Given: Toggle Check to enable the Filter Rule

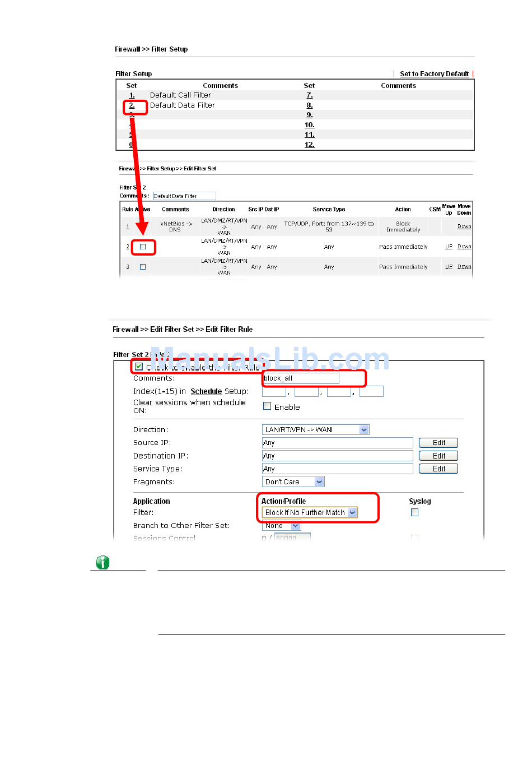Looking at the screenshot, I should click(x=139, y=367).
